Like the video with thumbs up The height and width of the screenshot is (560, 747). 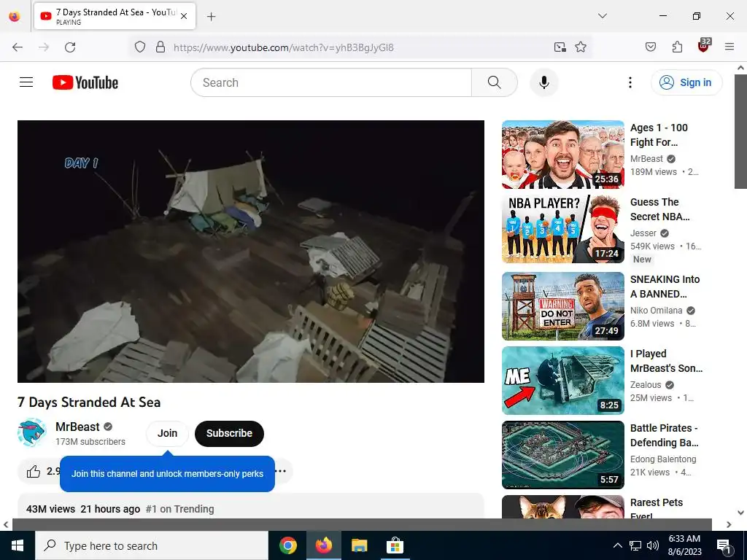(x=34, y=472)
